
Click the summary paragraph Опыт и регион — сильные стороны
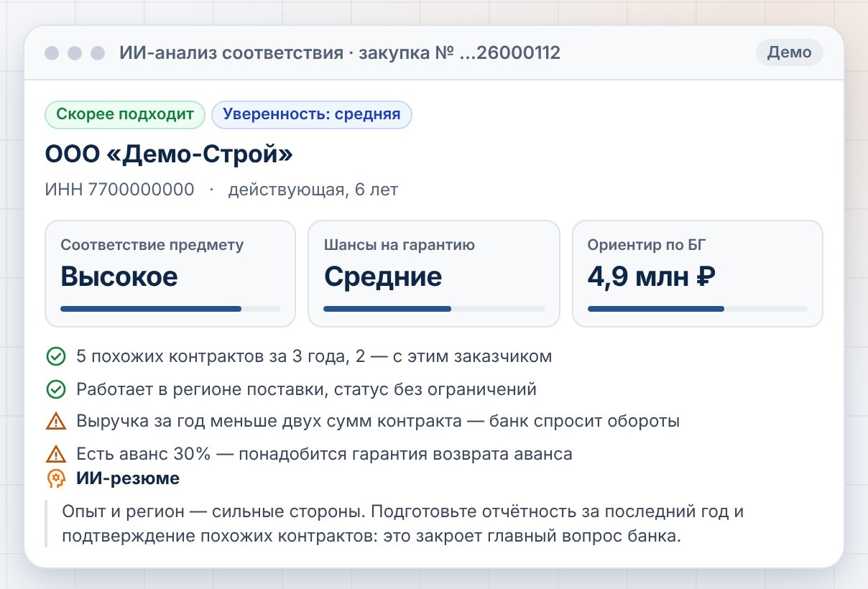point(402,524)
